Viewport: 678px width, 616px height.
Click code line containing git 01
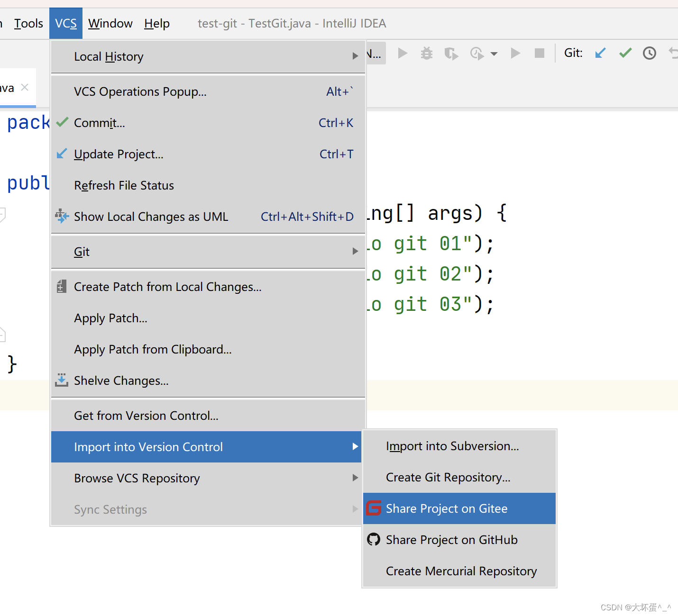pyautogui.click(x=431, y=244)
